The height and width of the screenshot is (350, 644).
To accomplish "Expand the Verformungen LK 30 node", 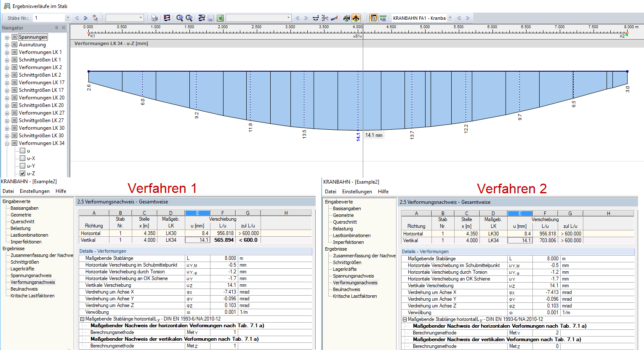I will 7,128.
